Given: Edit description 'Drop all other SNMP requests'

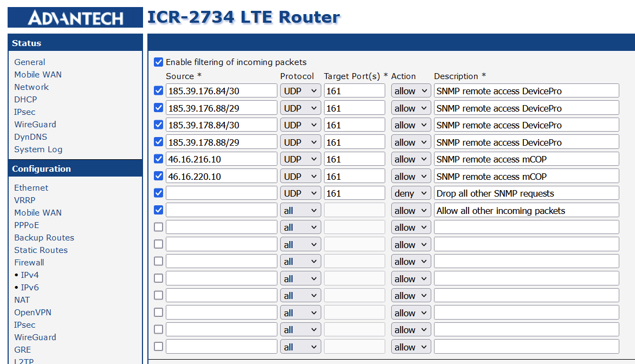Looking at the screenshot, I should (527, 193).
